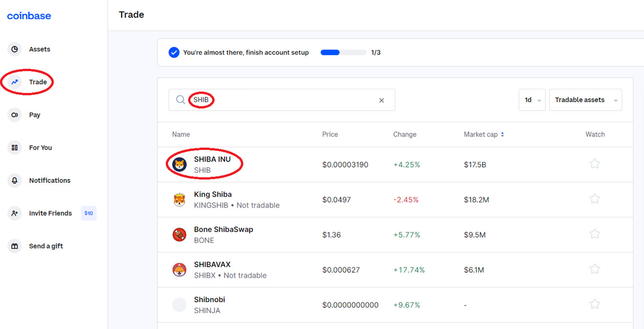Click the $10 invite badge

point(89,213)
